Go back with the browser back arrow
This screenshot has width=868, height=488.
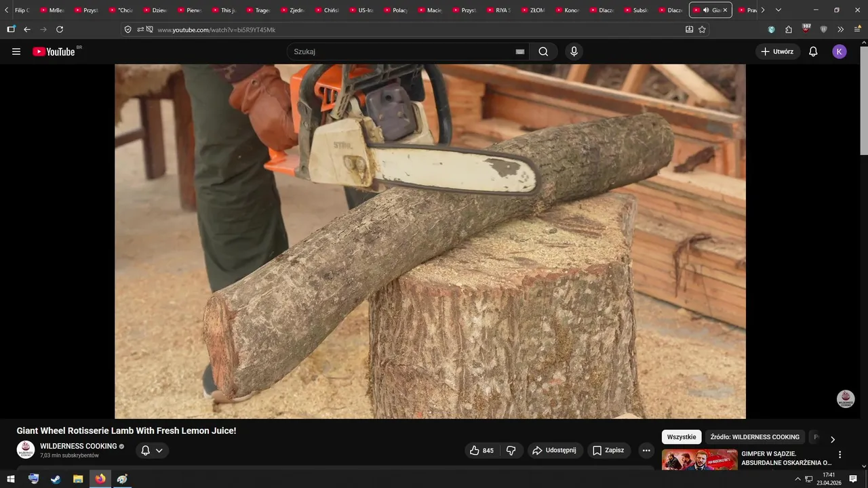tap(27, 29)
